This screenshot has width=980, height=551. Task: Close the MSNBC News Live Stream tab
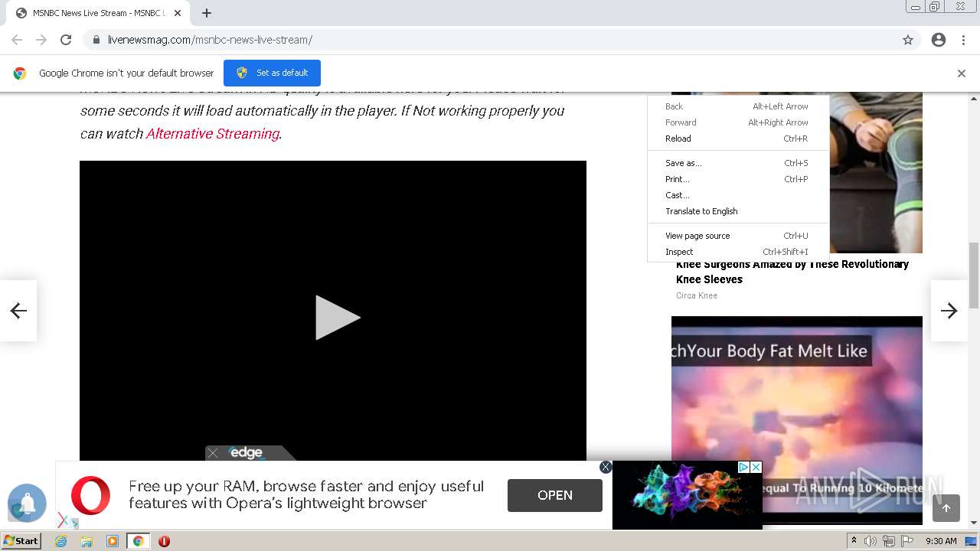(178, 13)
